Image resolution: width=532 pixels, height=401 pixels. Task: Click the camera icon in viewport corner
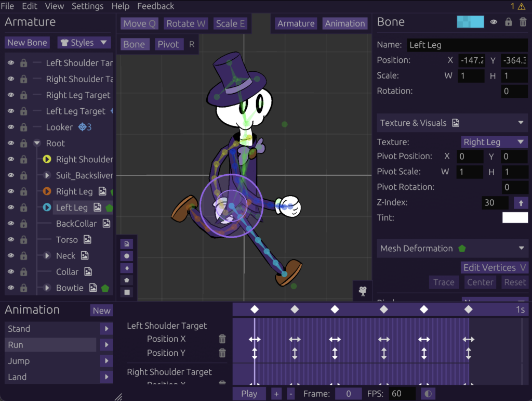tap(363, 291)
